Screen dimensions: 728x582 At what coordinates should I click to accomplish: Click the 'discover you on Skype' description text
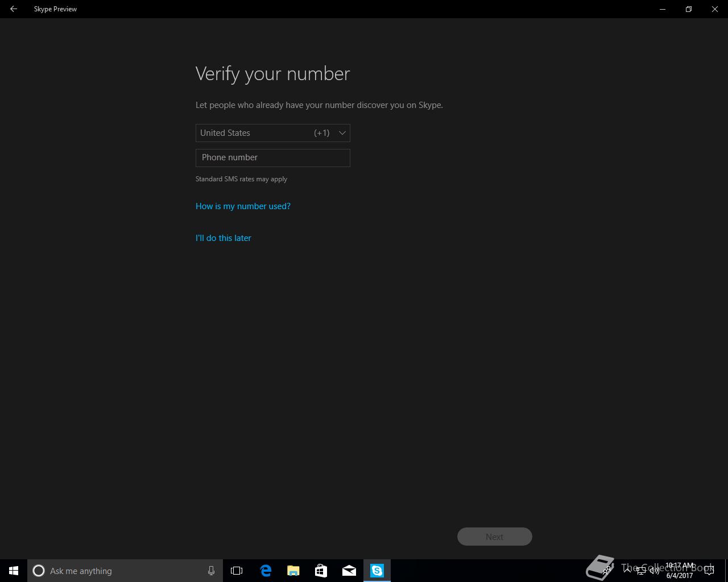[400, 105]
